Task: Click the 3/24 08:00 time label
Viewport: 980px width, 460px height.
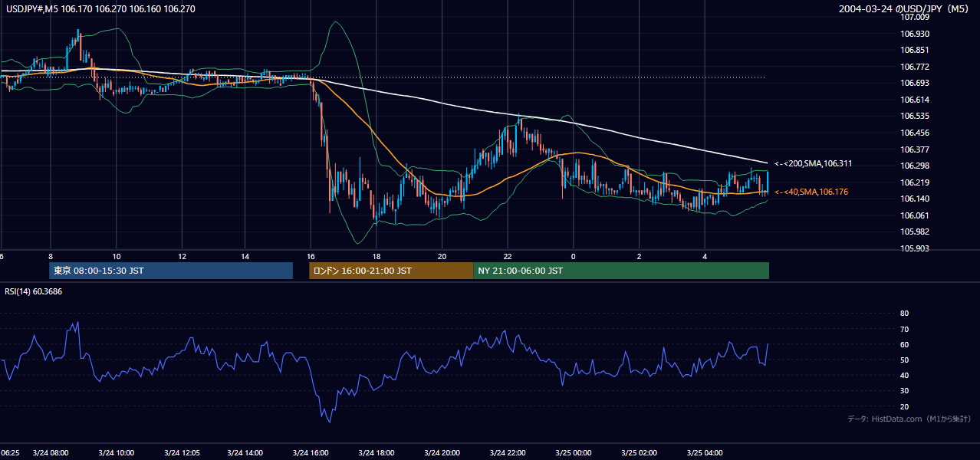Action: click(51, 453)
